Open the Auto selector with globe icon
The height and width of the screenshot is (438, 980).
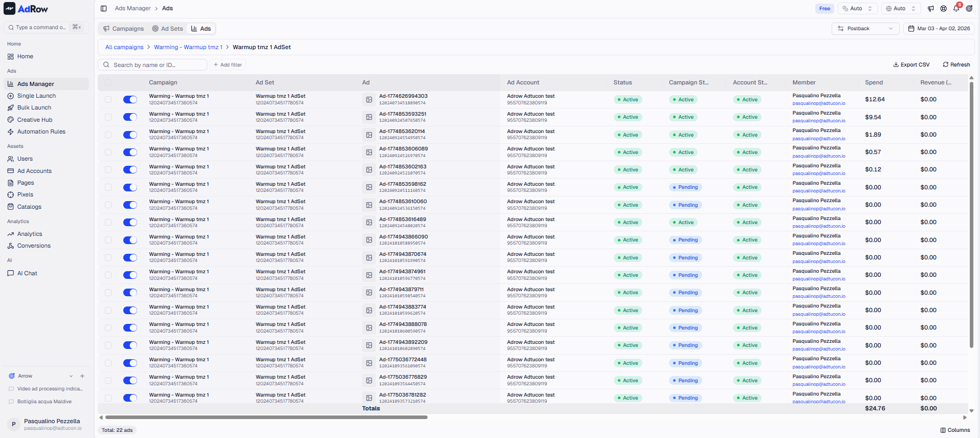coord(900,9)
